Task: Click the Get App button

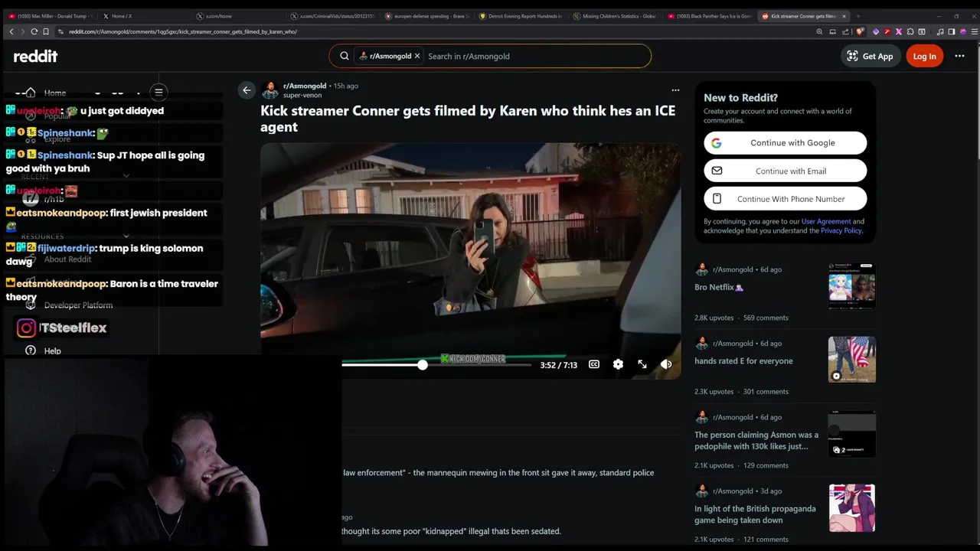Action: 869,56
